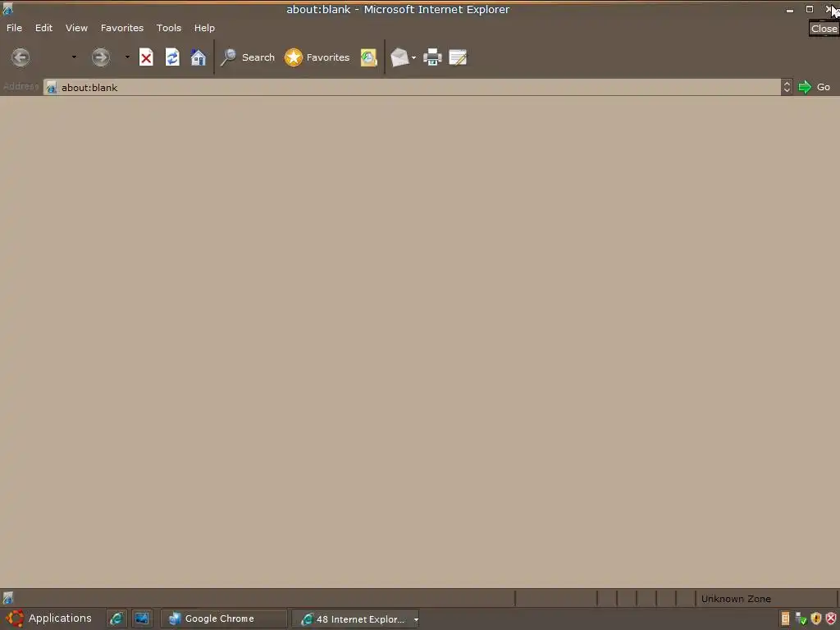Expand the Mail dropdown arrow
This screenshot has width=840, height=630.
click(x=413, y=58)
